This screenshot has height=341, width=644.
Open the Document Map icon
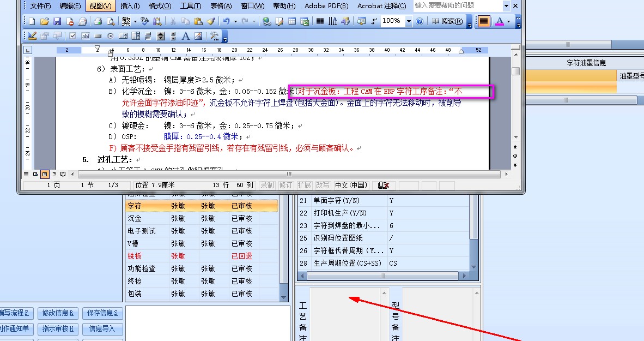[361, 21]
